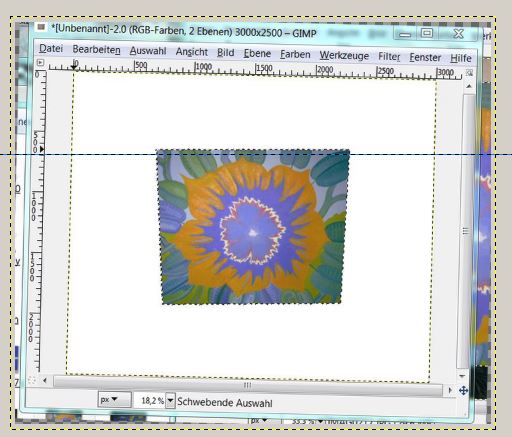This screenshot has height=437, width=512.
Task: Expand the px unit dropdown
Action: [x=114, y=399]
